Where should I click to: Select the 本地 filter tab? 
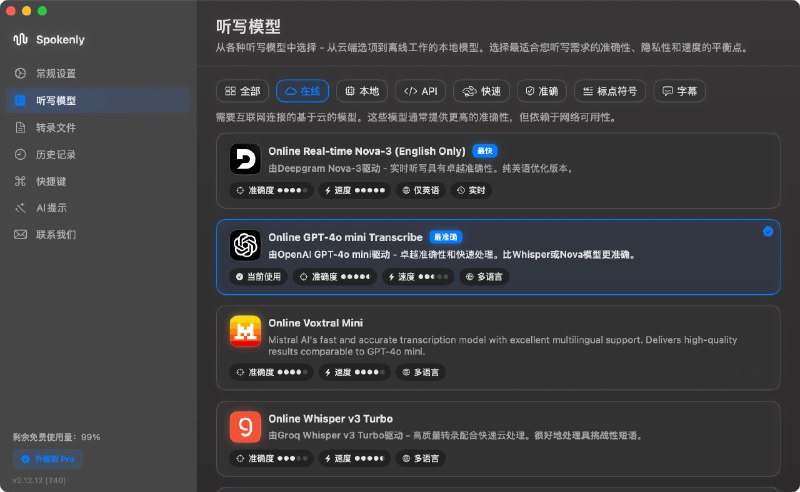[362, 91]
